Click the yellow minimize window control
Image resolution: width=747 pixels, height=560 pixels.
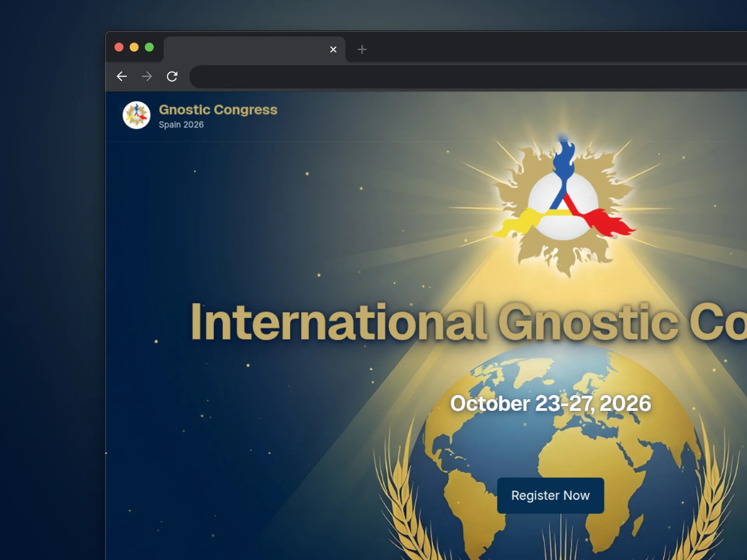coord(134,47)
